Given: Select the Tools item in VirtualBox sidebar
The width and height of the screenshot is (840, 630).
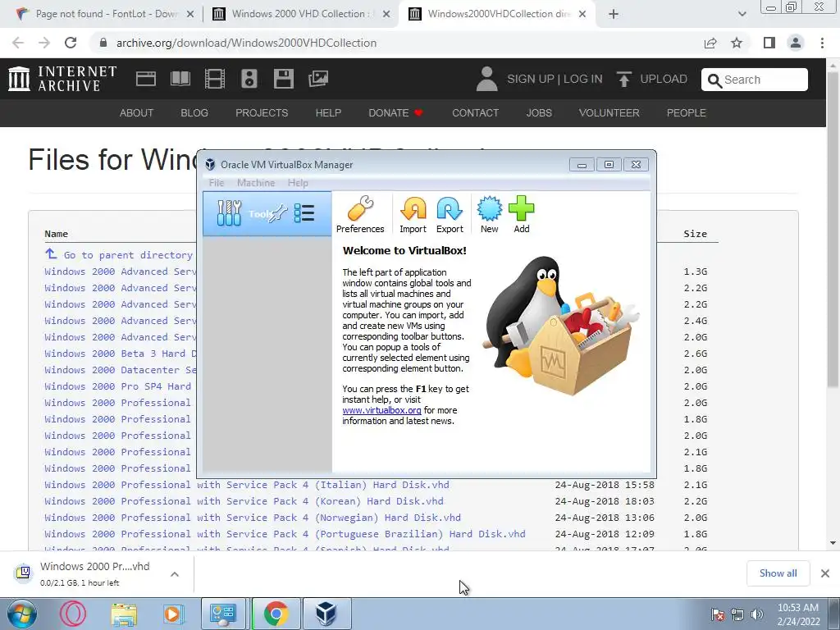Looking at the screenshot, I should click(x=267, y=214).
